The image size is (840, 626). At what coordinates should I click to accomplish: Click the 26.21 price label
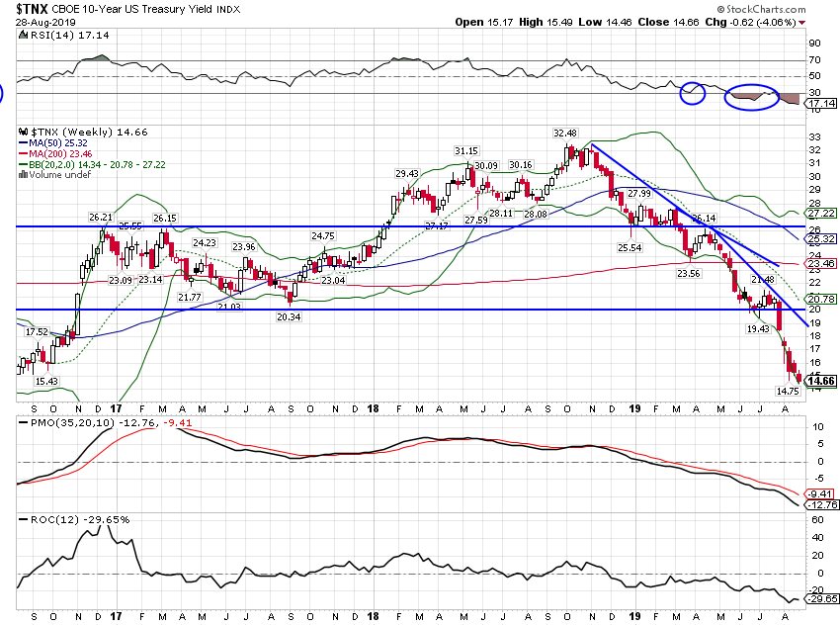101,217
